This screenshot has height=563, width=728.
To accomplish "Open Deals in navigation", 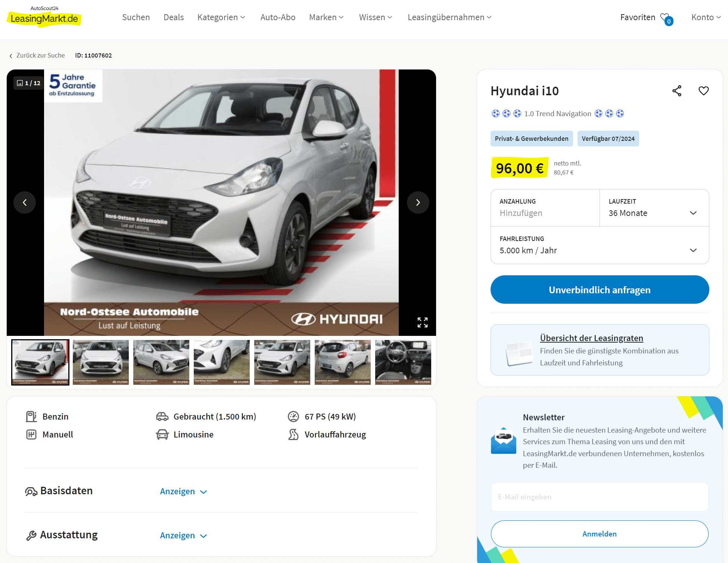I will (174, 17).
